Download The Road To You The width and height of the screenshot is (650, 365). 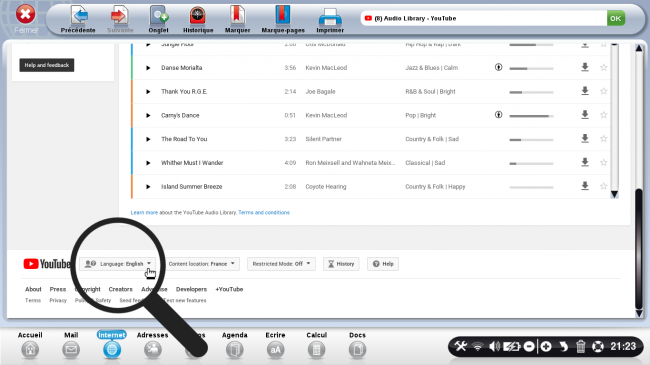(585, 139)
